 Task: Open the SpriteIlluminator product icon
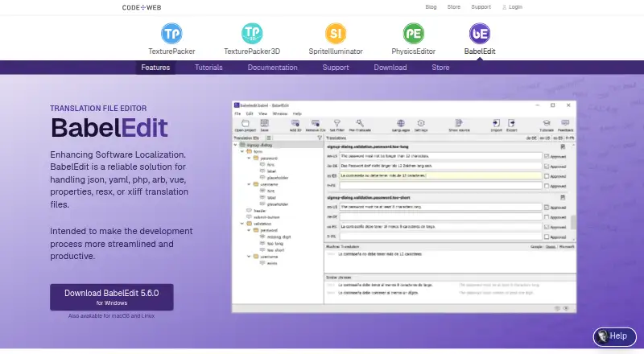pyautogui.click(x=336, y=33)
